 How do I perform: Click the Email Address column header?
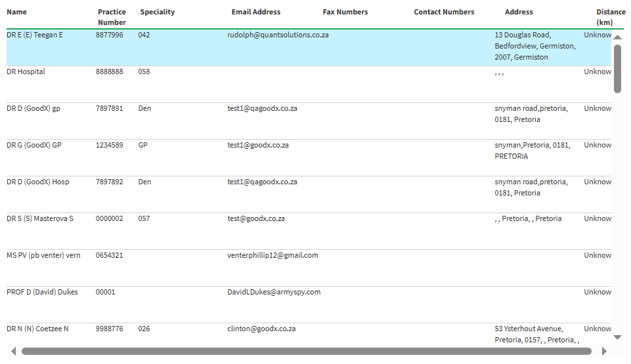[x=256, y=12]
